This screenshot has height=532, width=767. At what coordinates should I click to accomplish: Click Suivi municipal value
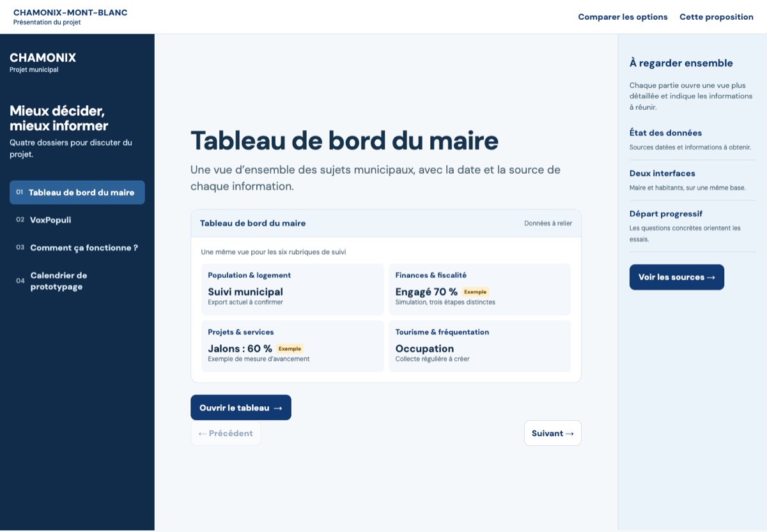click(245, 292)
